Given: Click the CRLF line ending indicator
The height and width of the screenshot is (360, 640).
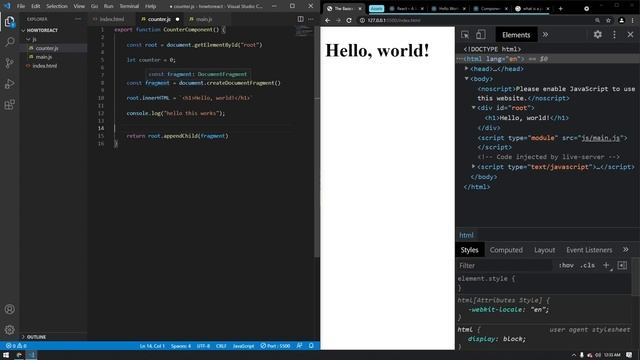Looking at the screenshot, I should pos(221,346).
